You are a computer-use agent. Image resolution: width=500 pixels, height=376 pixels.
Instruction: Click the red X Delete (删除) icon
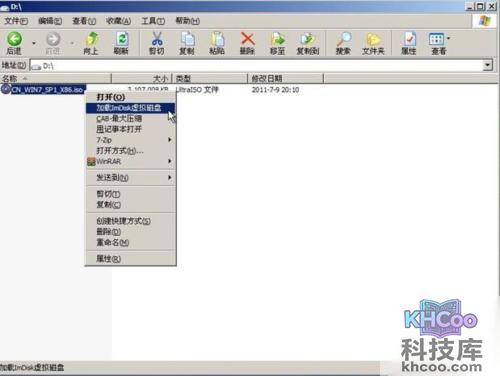coord(248,39)
